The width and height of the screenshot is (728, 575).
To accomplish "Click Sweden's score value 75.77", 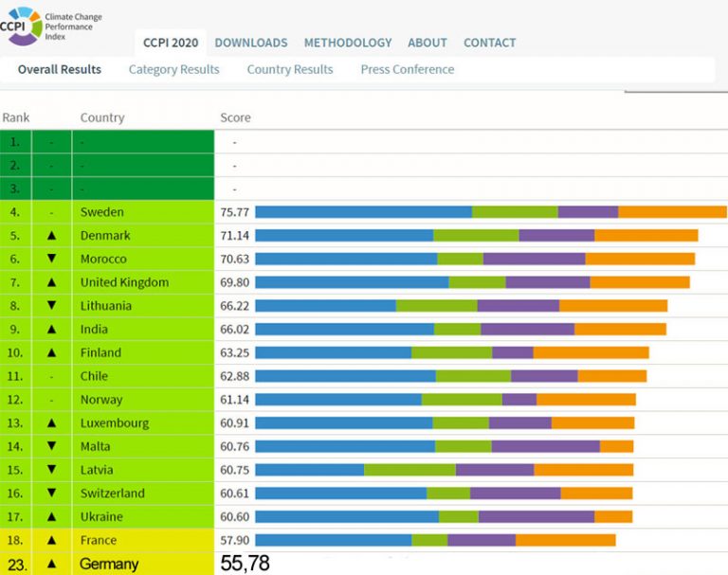I will point(235,212).
